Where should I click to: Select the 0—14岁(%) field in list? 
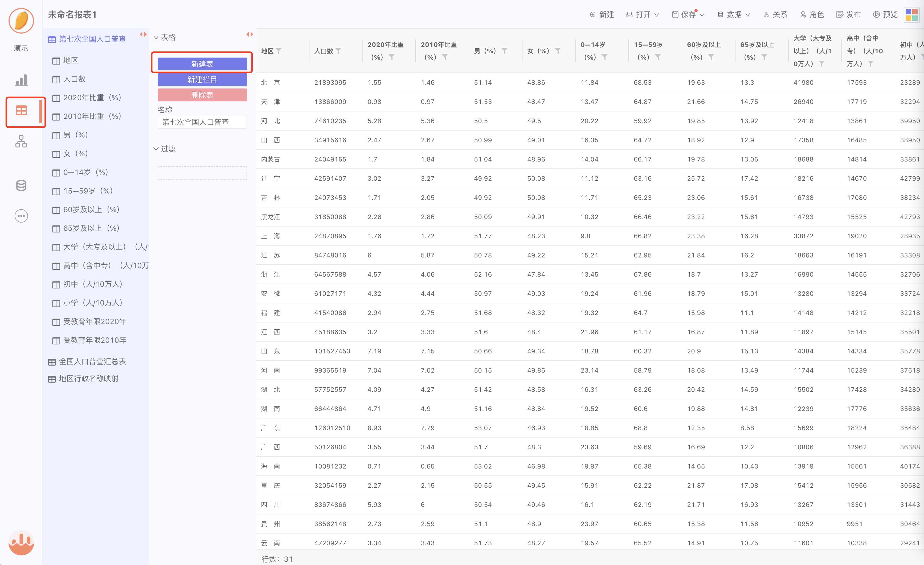coord(80,172)
